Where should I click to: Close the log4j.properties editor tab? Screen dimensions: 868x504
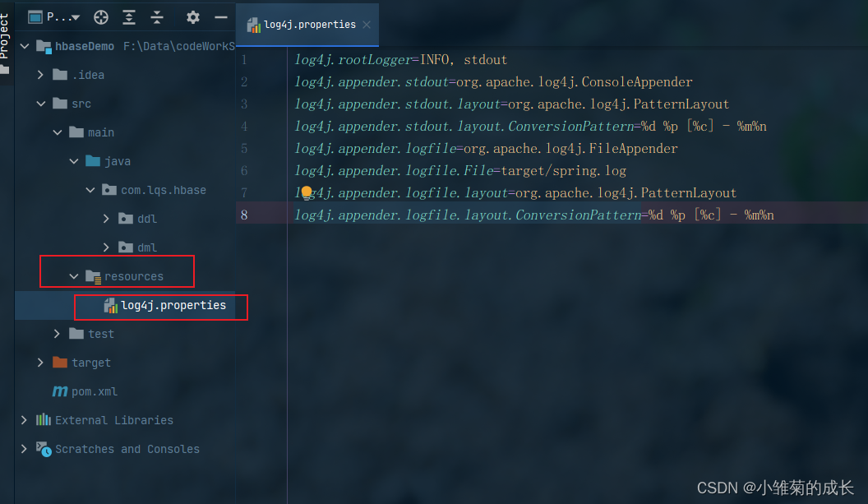(x=367, y=25)
